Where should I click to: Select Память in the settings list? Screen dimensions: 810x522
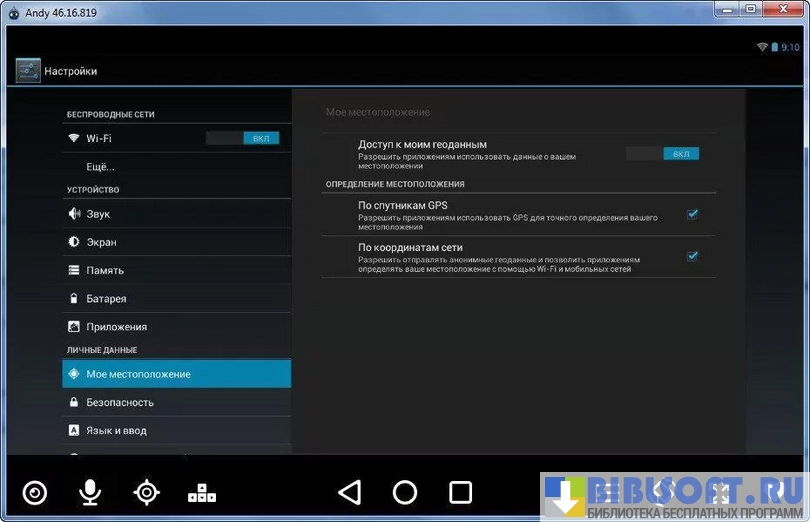pos(105,270)
